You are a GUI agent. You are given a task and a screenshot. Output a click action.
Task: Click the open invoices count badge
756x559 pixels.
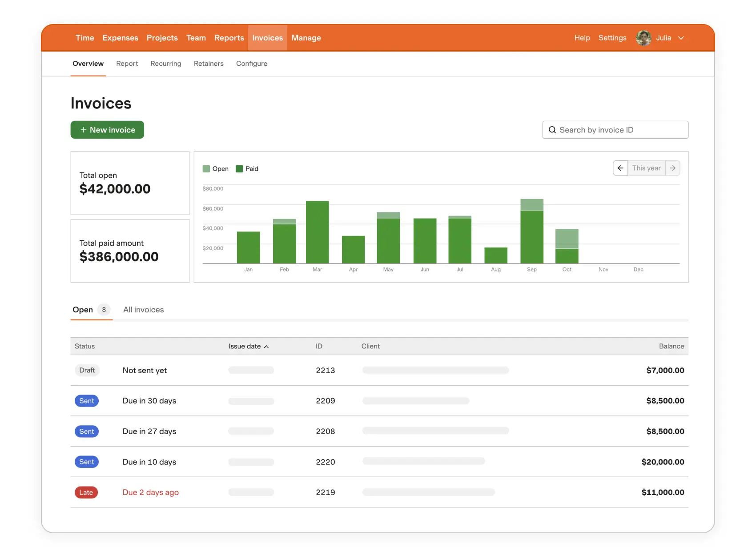tap(104, 310)
